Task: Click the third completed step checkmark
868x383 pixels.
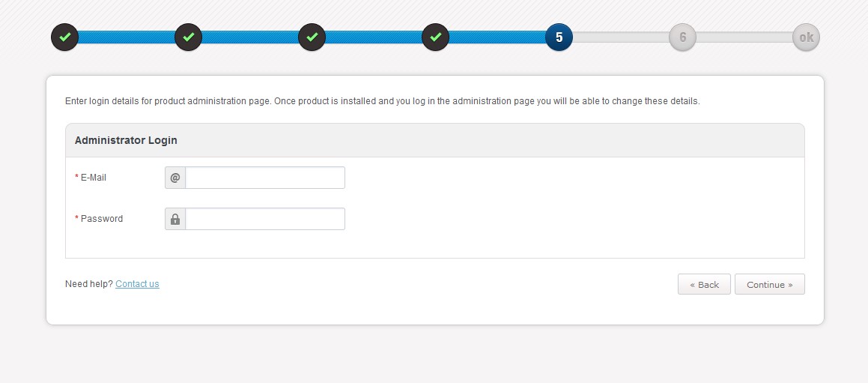Action: click(x=312, y=37)
